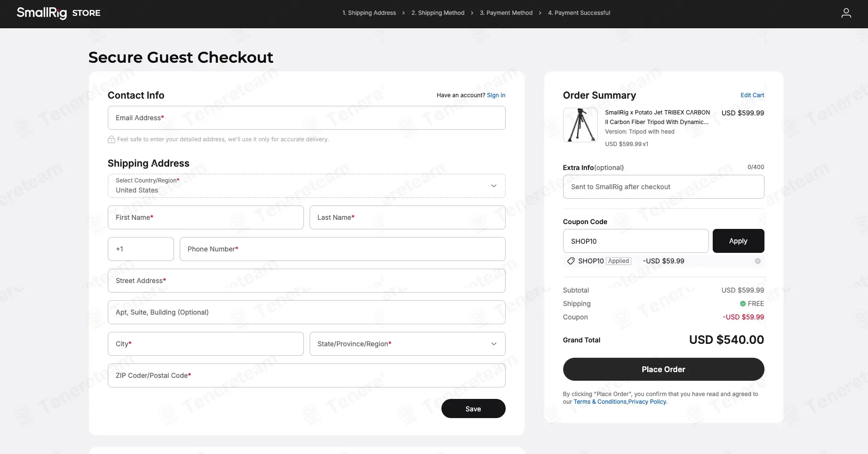Focus the Apt, Suite, Building field
Image resolution: width=868 pixels, height=454 pixels.
click(x=307, y=312)
